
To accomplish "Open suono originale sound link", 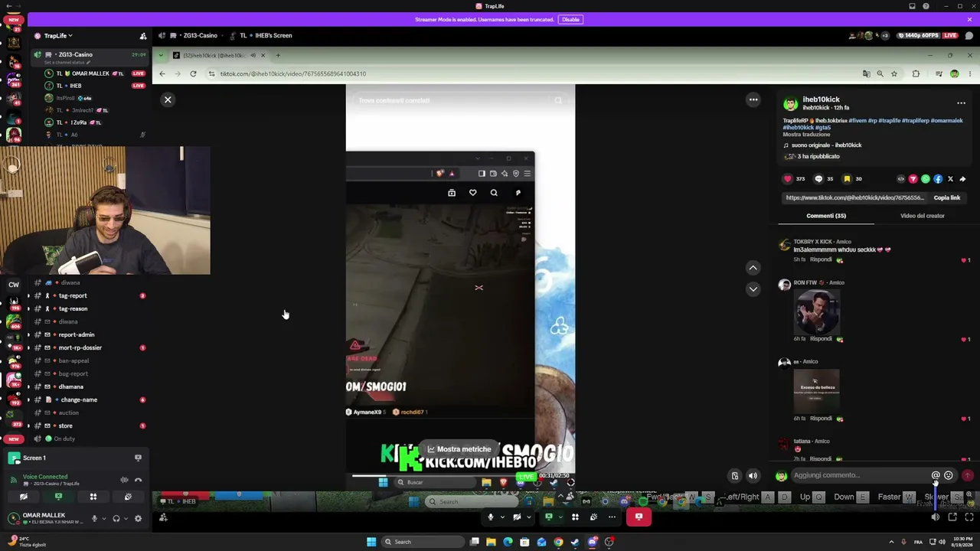I will pyautogui.click(x=827, y=145).
